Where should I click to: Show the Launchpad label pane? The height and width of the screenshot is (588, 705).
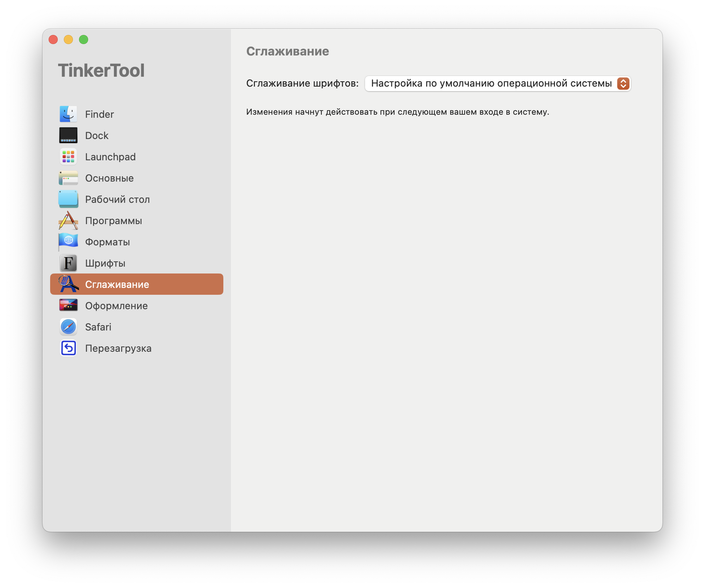[111, 157]
